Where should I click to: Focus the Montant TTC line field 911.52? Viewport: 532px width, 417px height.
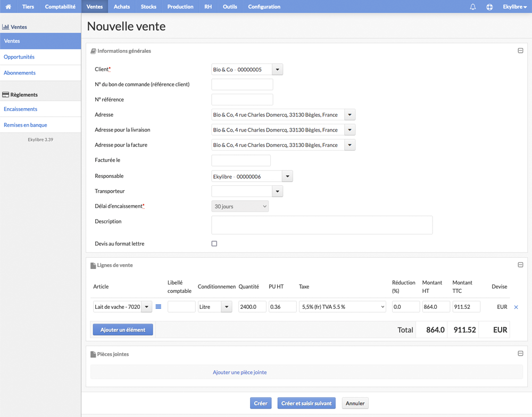coord(466,307)
